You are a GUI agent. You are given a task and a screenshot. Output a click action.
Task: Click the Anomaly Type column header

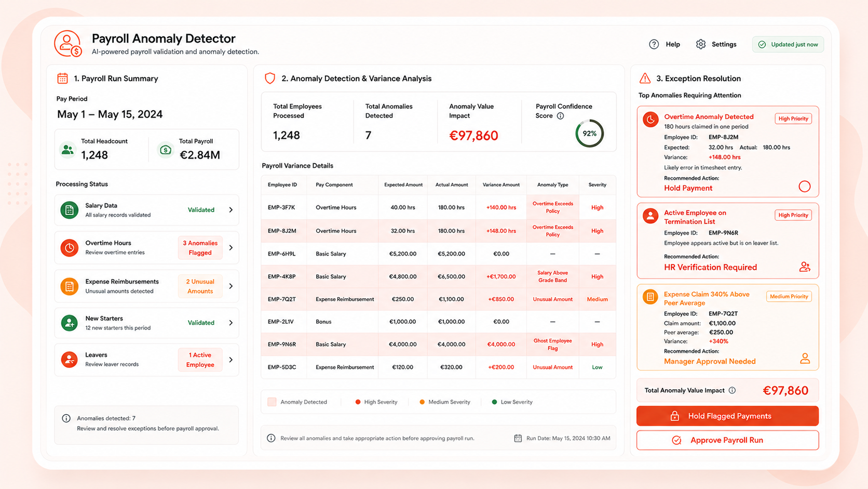(552, 185)
